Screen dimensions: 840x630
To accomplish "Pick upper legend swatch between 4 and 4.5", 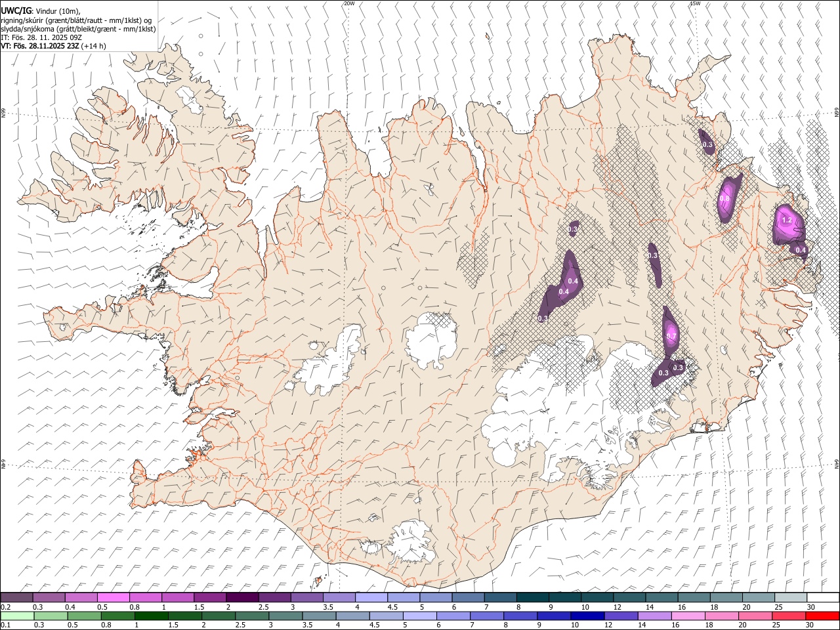I will click(371, 597).
